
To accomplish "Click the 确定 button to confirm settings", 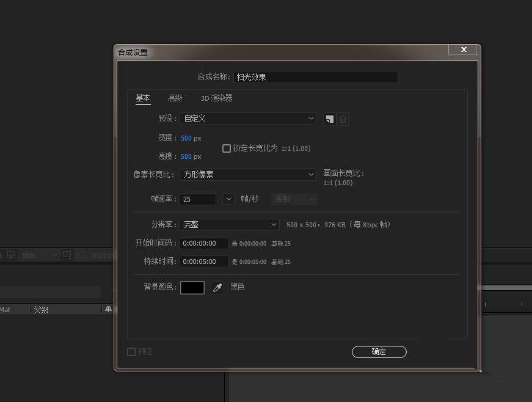I will point(379,352).
